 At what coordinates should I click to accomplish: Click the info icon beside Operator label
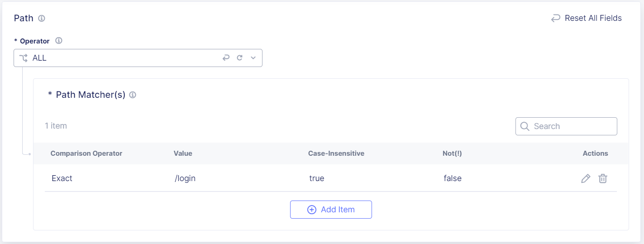pos(58,41)
